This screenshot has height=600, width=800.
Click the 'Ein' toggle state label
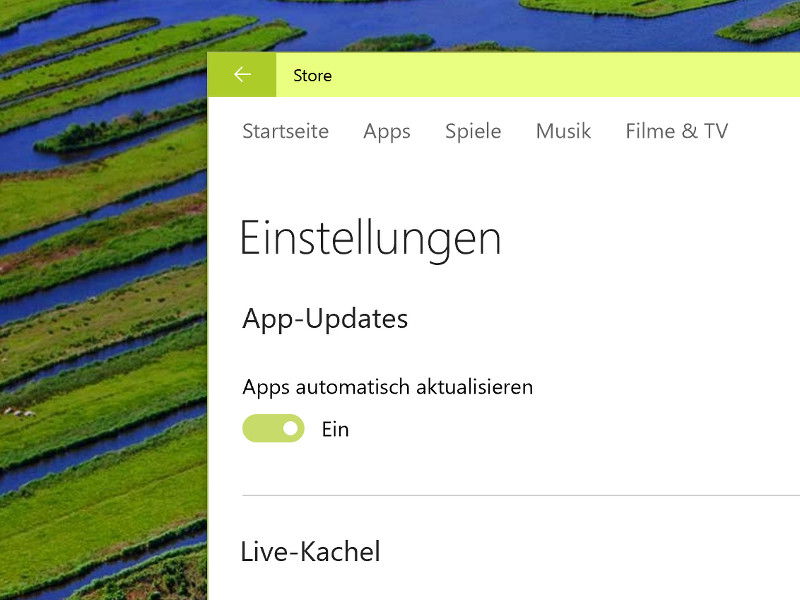pyautogui.click(x=335, y=429)
